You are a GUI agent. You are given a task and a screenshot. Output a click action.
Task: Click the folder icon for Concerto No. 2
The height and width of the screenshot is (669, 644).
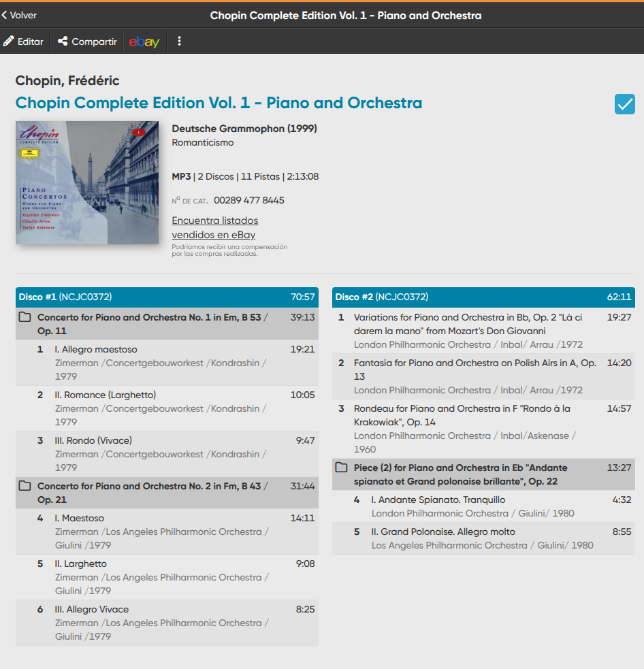(x=25, y=485)
